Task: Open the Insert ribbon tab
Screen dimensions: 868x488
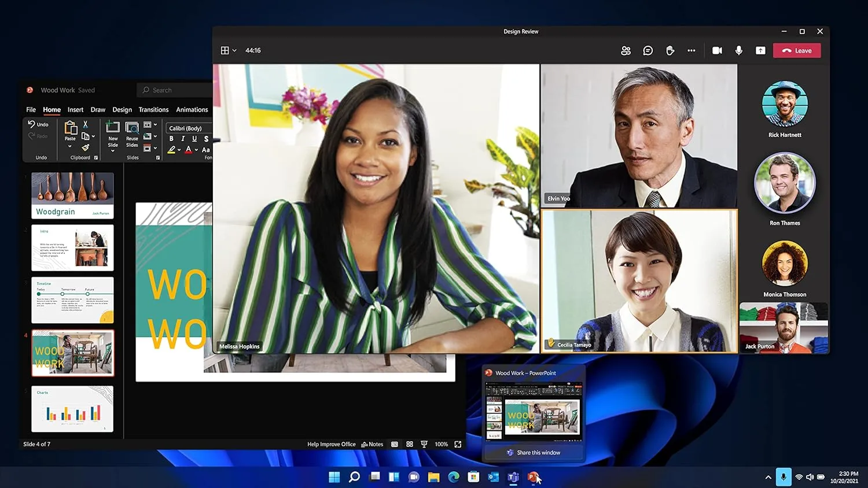Action: pos(75,109)
